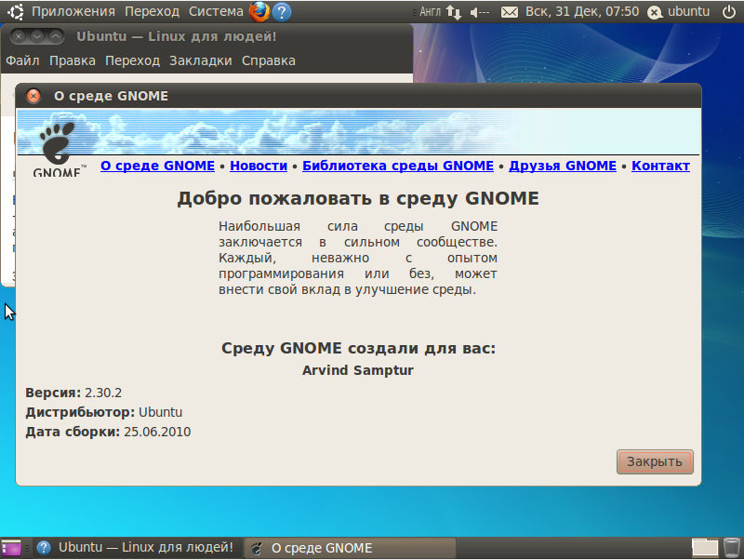Screen dimensions: 744x560
Task: Open the volume control indicator
Action: pos(479,12)
